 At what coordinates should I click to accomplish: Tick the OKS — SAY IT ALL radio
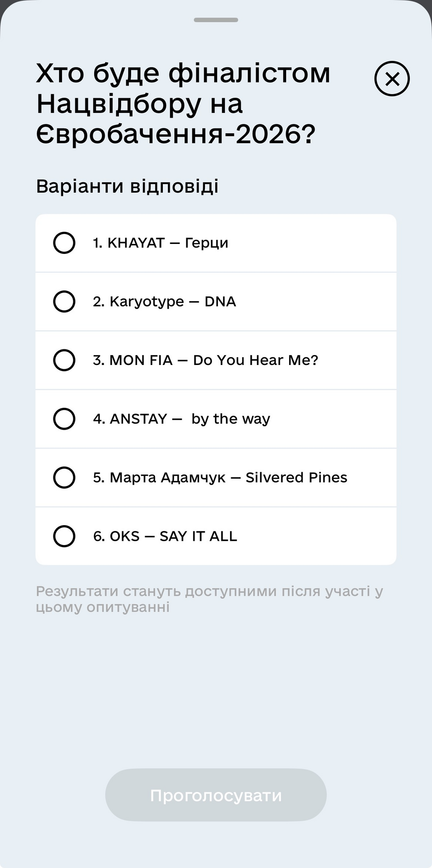(x=64, y=536)
